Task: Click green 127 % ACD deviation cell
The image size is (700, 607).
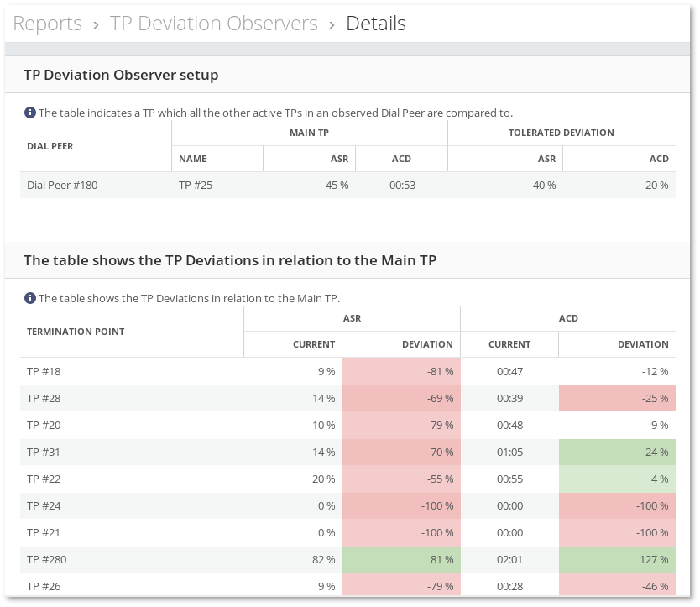Action: [617, 559]
